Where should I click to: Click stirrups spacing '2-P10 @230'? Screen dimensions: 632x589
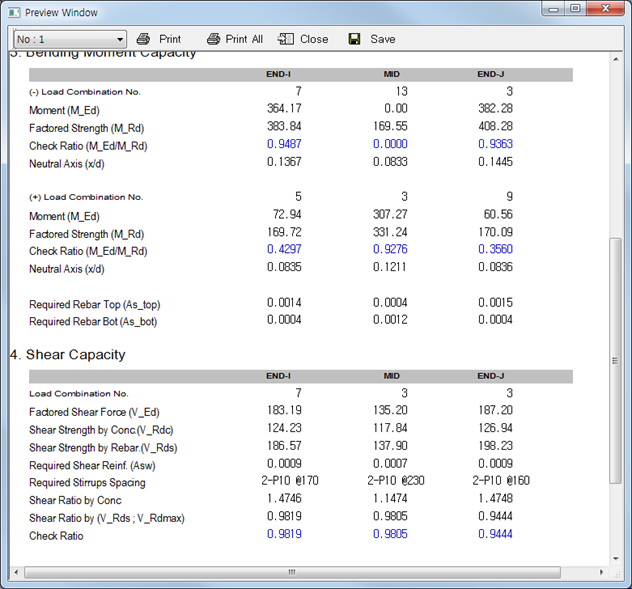click(396, 481)
